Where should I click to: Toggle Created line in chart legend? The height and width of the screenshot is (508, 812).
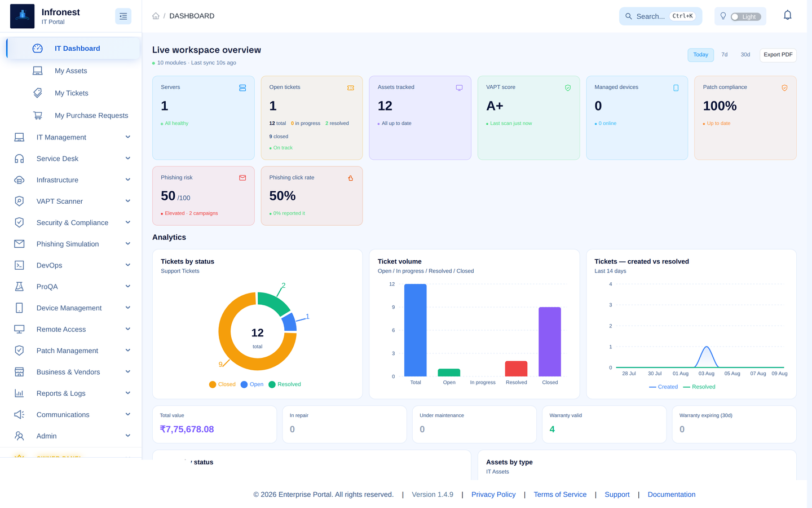click(x=663, y=387)
